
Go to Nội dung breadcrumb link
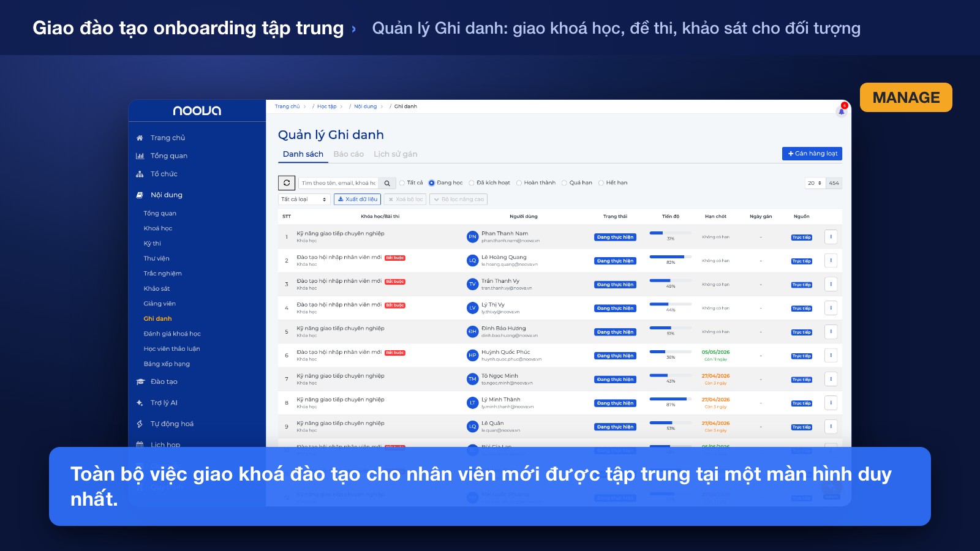(x=366, y=107)
